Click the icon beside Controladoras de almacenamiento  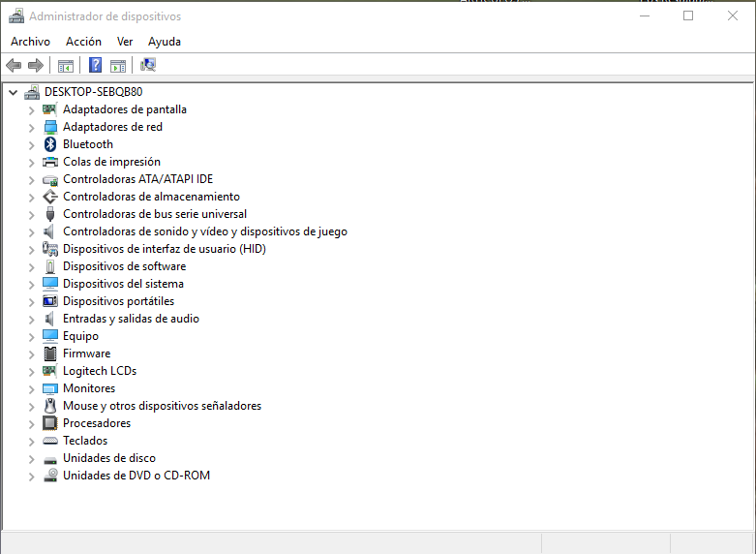[x=50, y=197]
